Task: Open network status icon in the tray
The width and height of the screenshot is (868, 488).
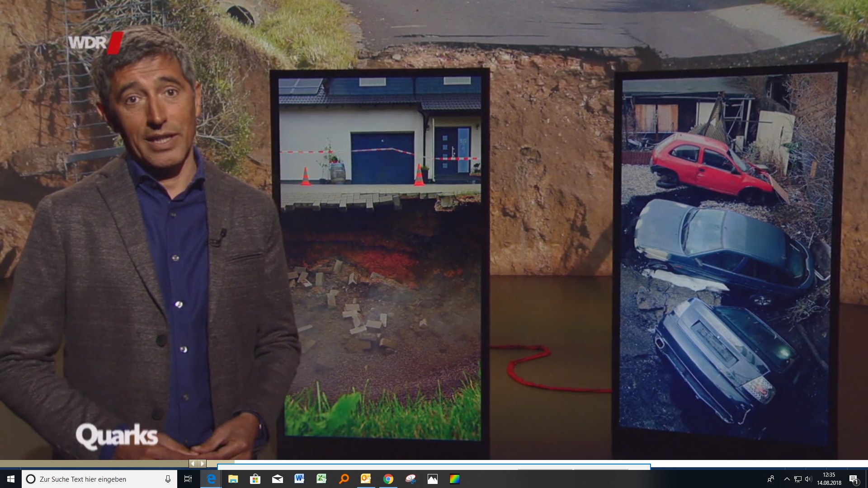Action: [x=798, y=479]
